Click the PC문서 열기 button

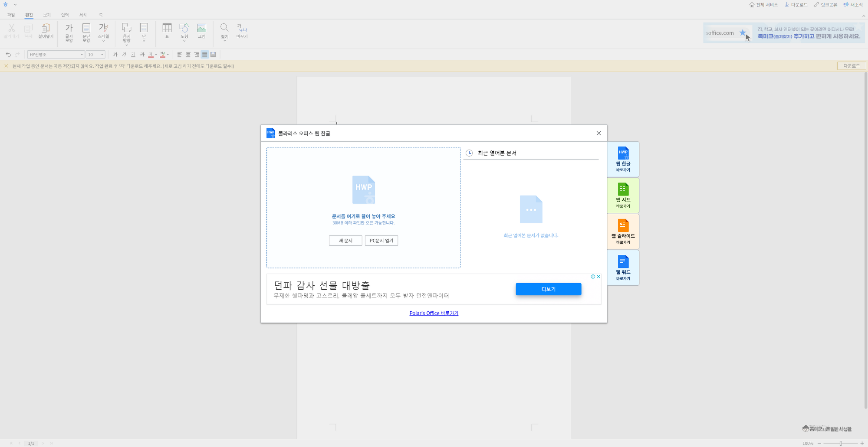click(x=381, y=241)
